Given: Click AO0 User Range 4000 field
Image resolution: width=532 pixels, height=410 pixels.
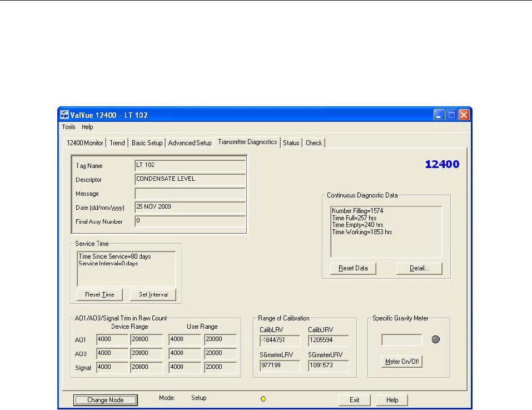Looking at the screenshot, I should tap(185, 353).
